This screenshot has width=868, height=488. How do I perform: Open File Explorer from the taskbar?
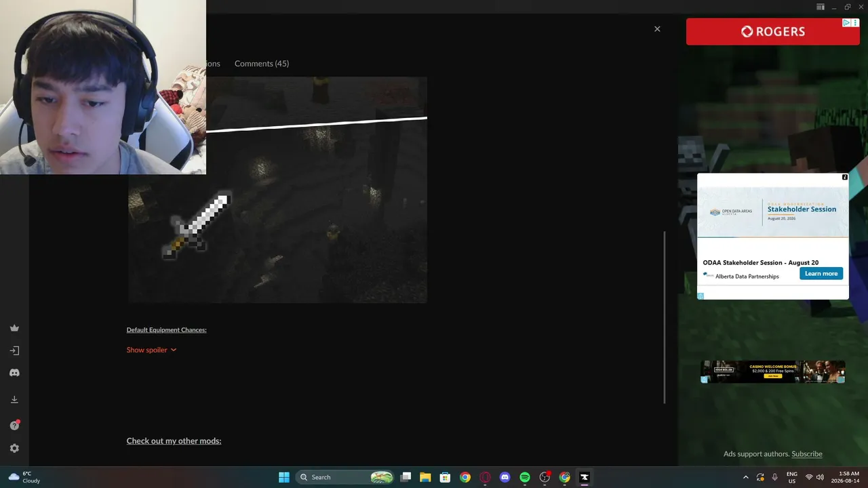(x=425, y=477)
